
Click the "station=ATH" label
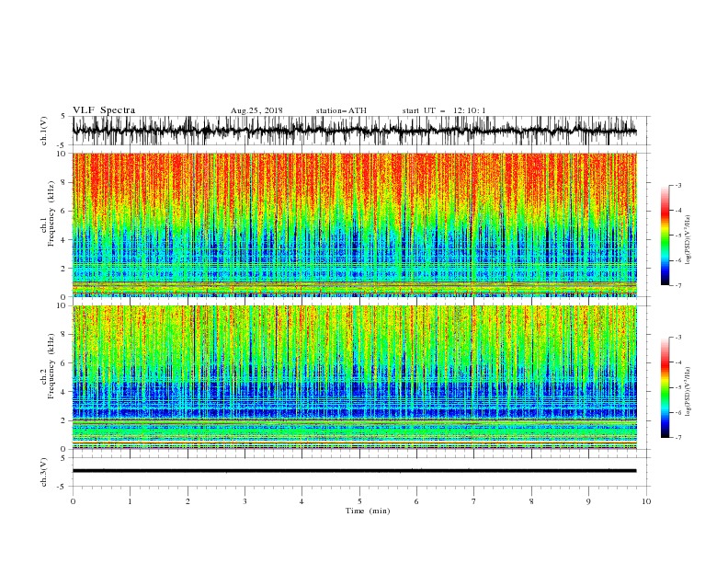(x=341, y=110)
